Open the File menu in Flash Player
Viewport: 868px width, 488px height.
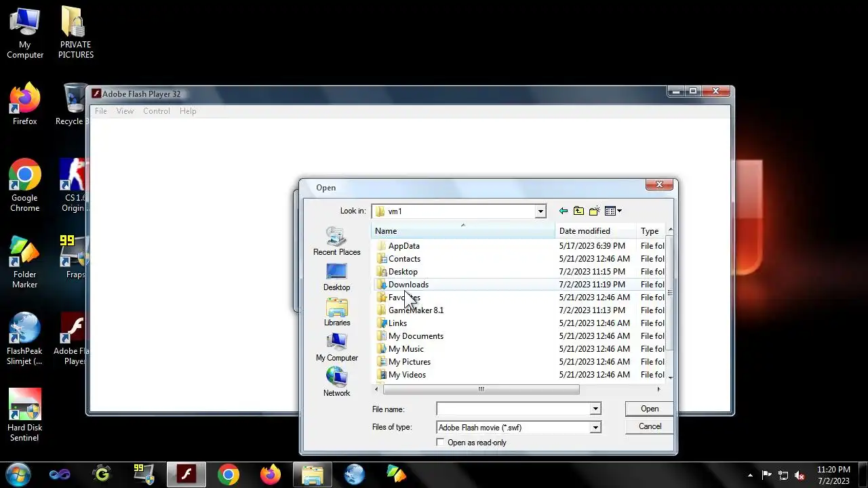click(x=101, y=111)
